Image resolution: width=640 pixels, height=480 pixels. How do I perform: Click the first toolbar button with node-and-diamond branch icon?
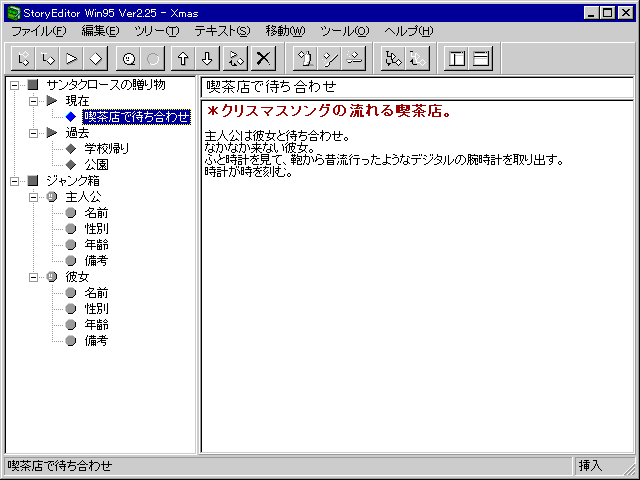tap(23, 59)
